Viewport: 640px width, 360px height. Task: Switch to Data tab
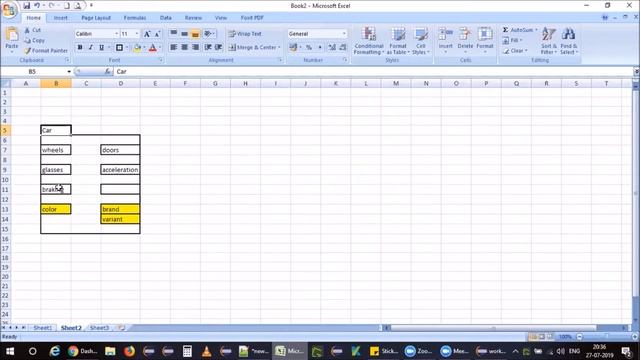point(166,18)
